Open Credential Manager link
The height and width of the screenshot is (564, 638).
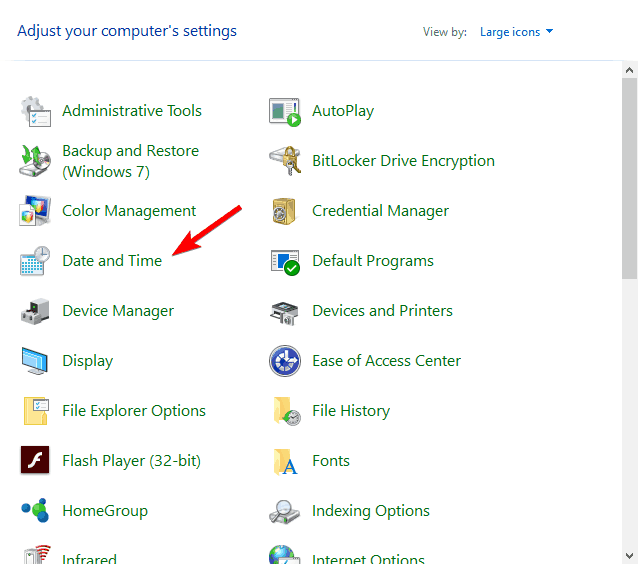pyautogui.click(x=380, y=211)
